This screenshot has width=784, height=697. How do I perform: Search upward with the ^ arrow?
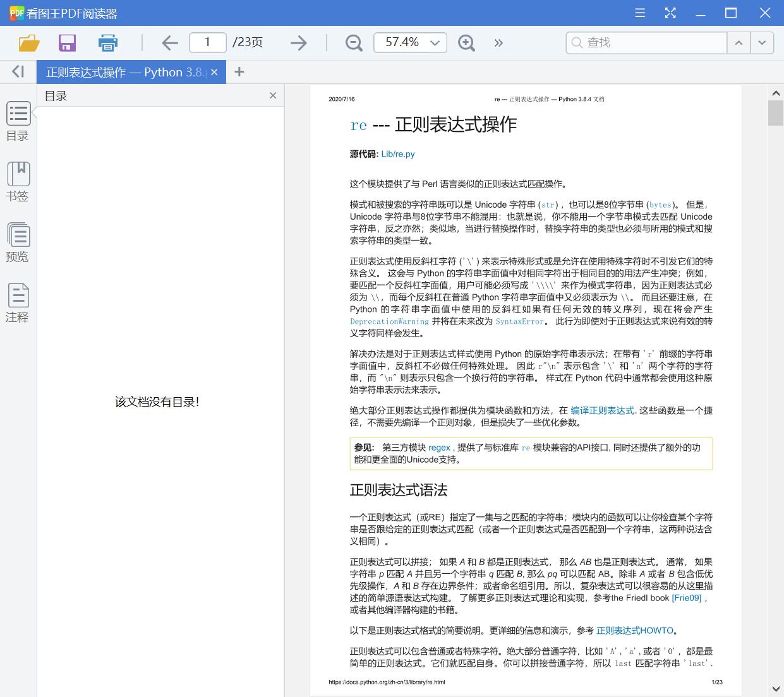(x=739, y=42)
